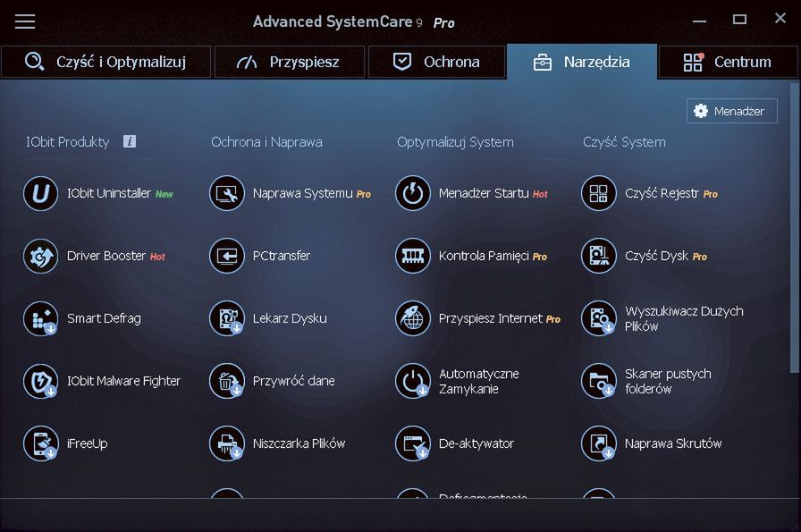Click the Czyść Dysk icon
Viewport: 801px width, 532px height.
599,256
